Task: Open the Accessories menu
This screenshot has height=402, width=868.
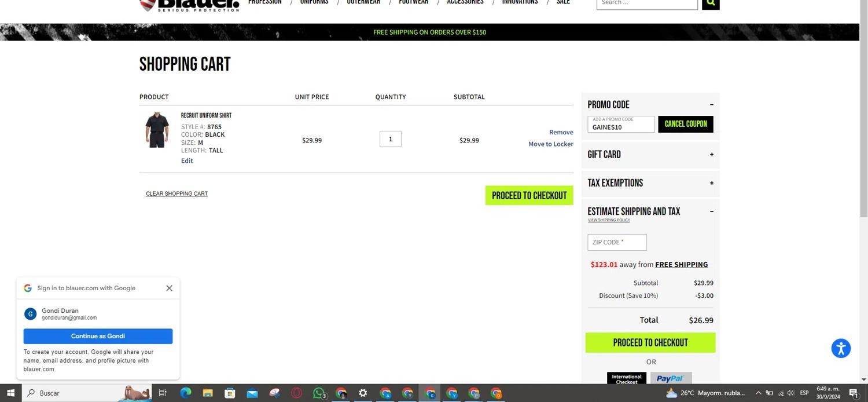Action: (465, 2)
